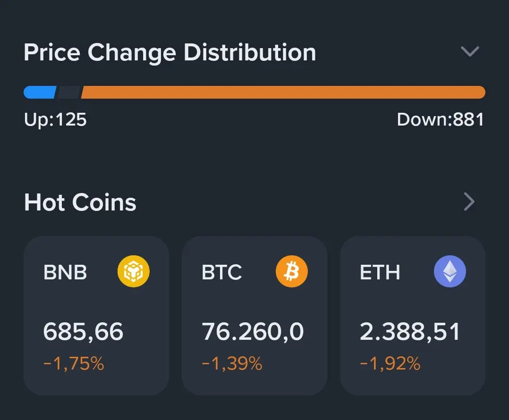This screenshot has width=509, height=420.
Task: Open the ETH coin card
Action: coord(413,316)
